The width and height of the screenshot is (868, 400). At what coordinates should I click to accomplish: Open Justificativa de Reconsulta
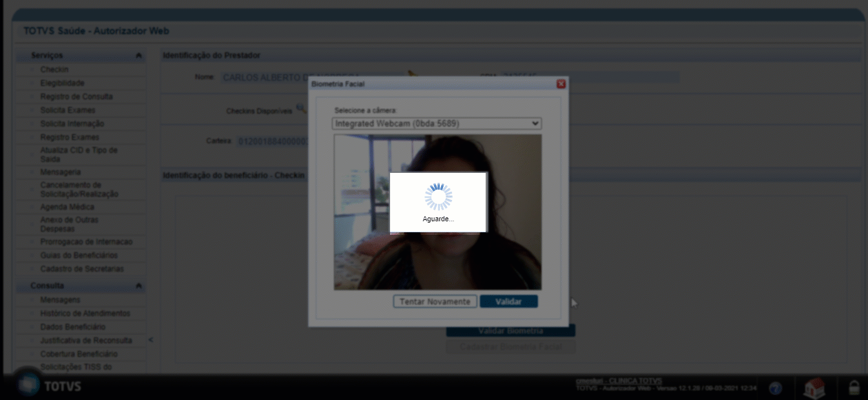click(86, 341)
